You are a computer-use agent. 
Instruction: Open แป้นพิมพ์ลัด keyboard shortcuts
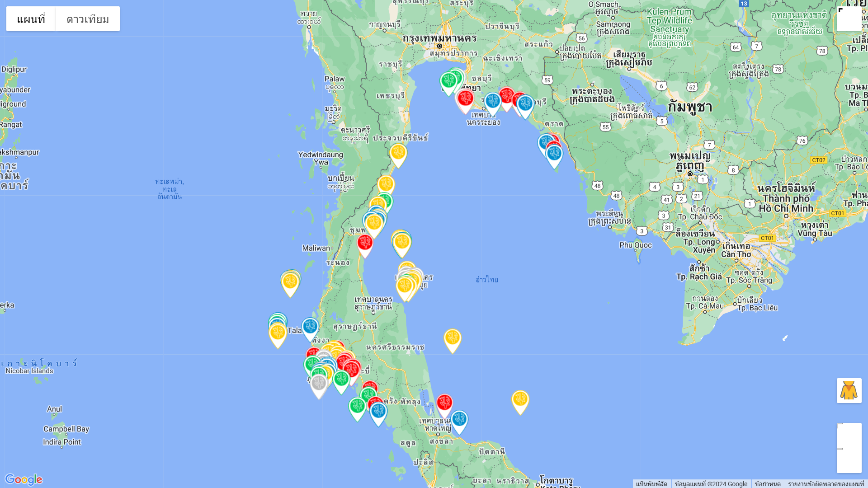(651, 484)
